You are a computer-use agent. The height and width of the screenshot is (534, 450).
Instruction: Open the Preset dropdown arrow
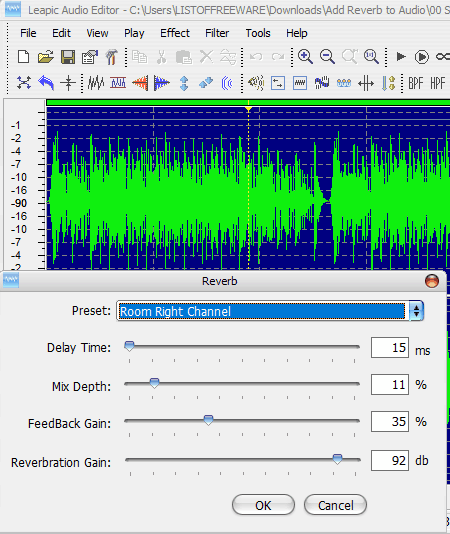(416, 311)
